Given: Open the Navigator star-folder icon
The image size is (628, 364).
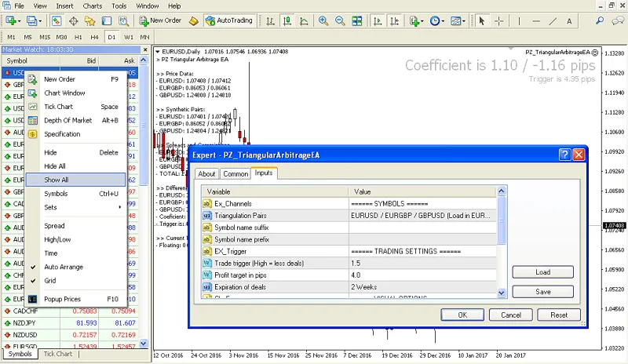Looking at the screenshot, I should point(89,21).
